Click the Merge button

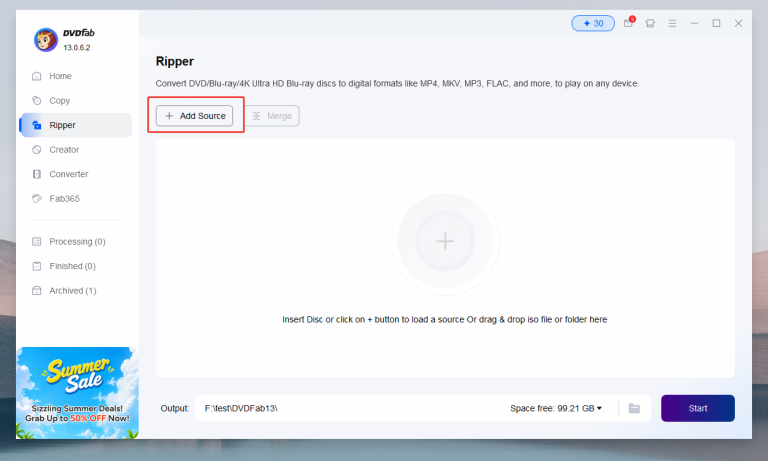(x=272, y=116)
